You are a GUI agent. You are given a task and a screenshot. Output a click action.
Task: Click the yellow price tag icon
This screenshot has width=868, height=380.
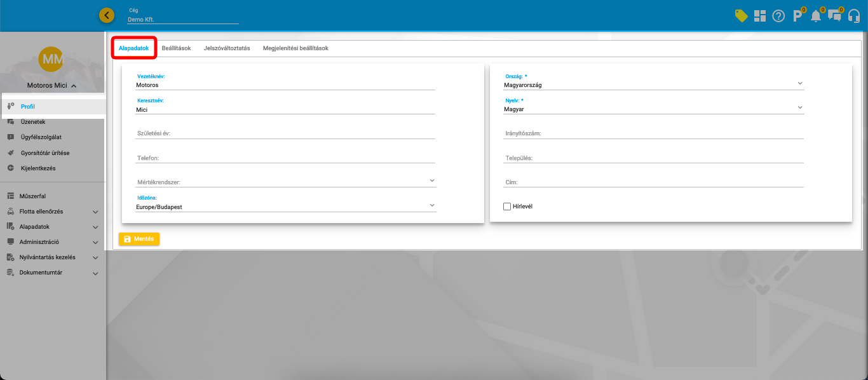click(741, 16)
